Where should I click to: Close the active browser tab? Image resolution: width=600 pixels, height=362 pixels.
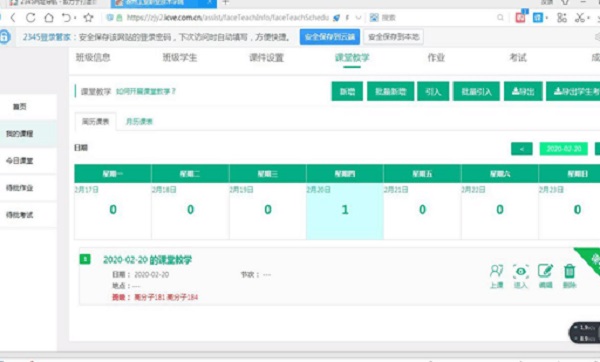pos(210,3)
